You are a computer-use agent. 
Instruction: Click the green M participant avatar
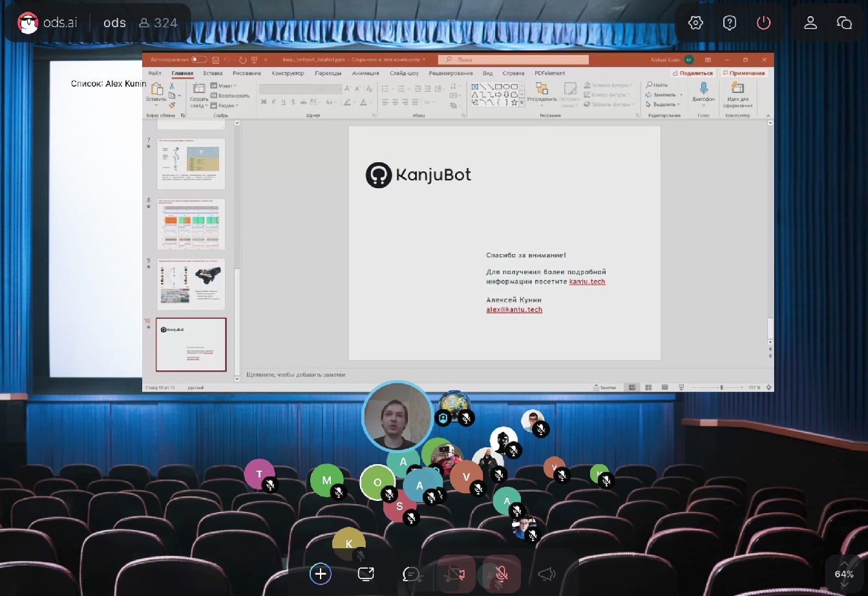pos(326,480)
